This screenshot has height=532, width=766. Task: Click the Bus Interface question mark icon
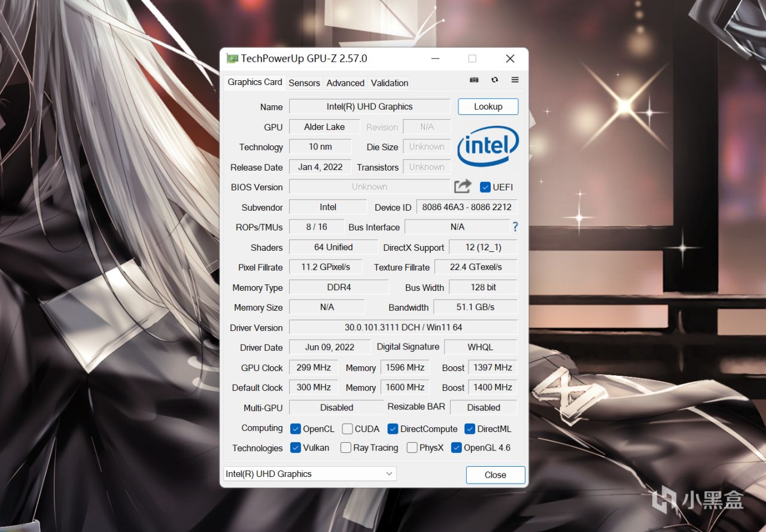coord(515,227)
